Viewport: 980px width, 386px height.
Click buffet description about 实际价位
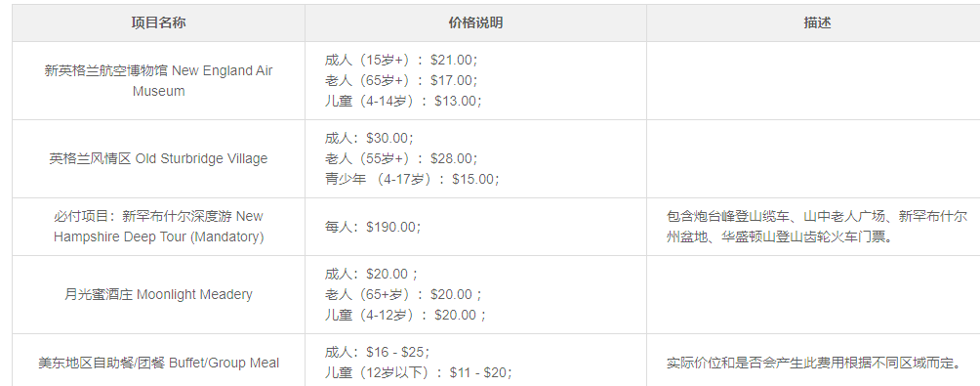(818, 363)
